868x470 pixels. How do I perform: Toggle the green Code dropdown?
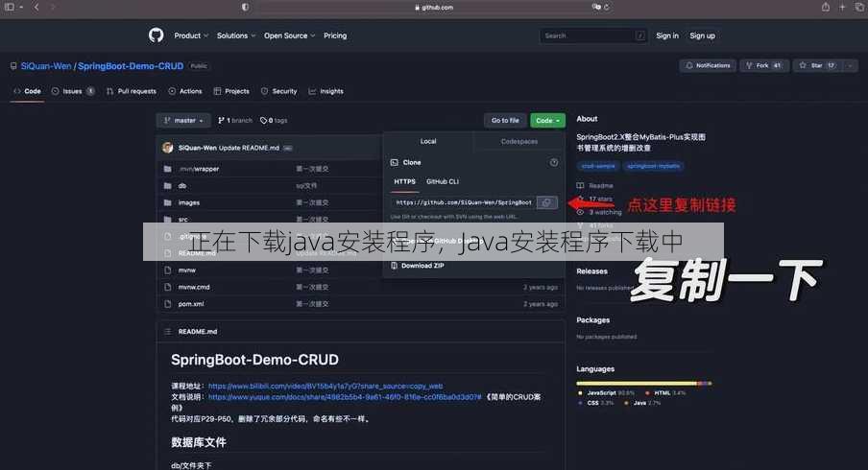(x=547, y=121)
